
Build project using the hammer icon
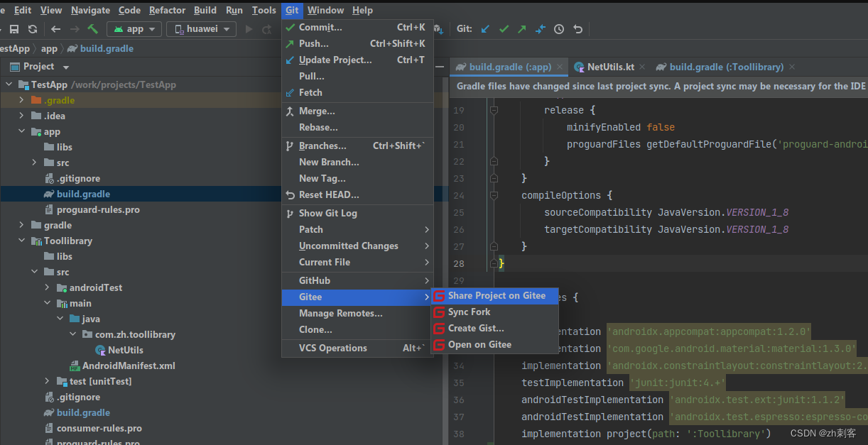coord(93,29)
